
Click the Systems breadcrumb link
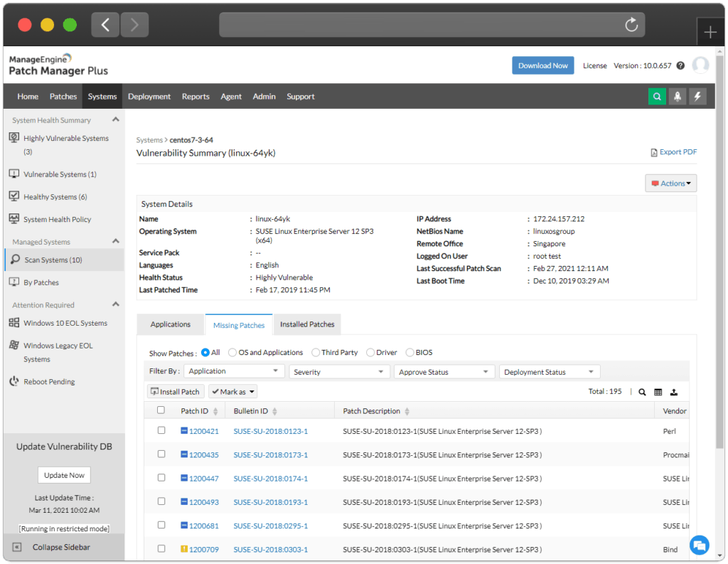click(149, 140)
